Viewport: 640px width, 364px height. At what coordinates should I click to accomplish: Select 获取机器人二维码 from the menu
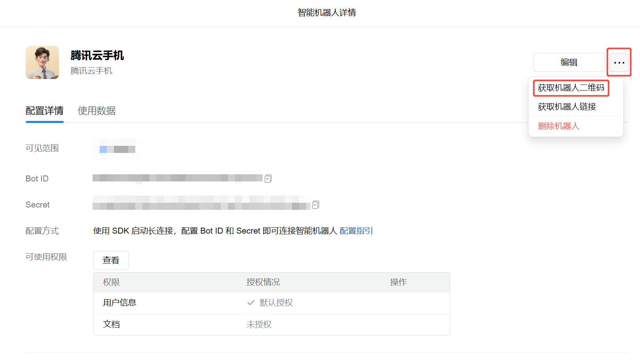tap(571, 88)
